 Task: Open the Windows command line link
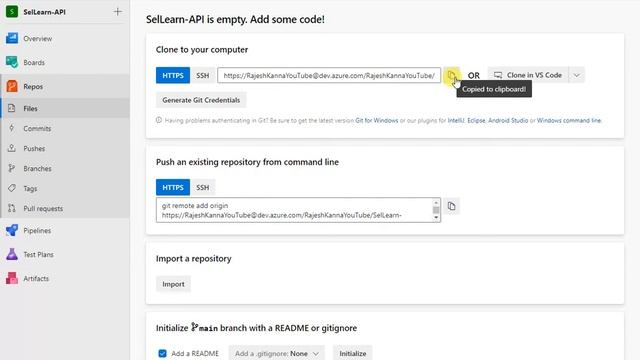pyautogui.click(x=569, y=120)
